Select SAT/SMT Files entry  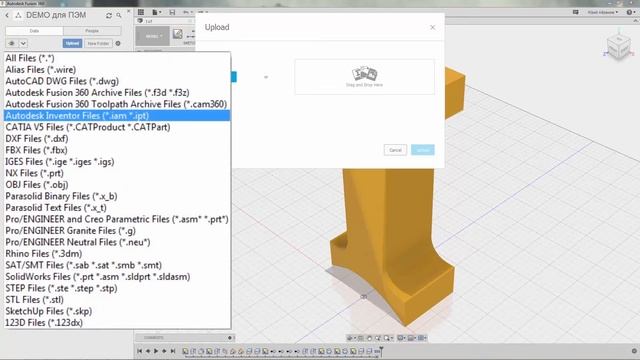(x=117, y=265)
